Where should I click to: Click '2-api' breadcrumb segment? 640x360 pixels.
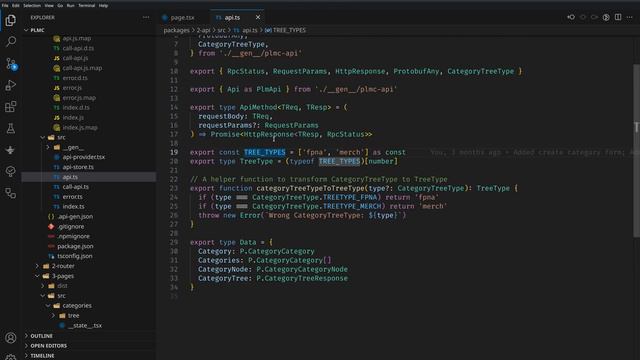203,30
